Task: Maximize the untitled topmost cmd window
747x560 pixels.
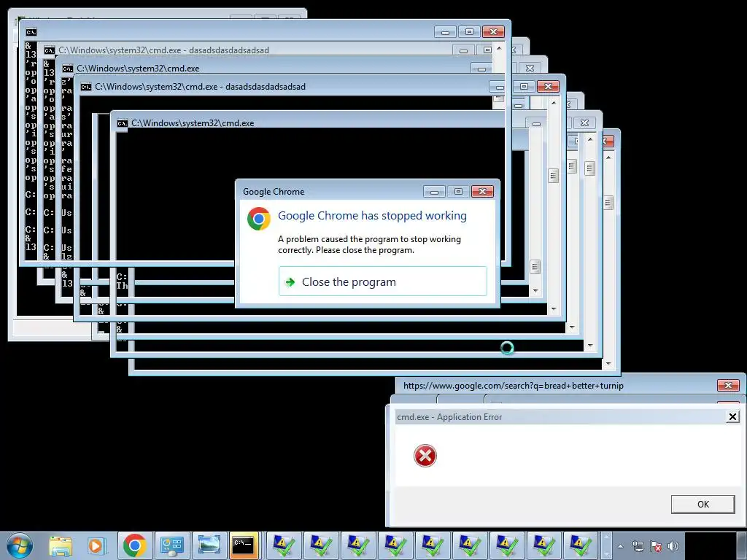Action: coord(469,32)
